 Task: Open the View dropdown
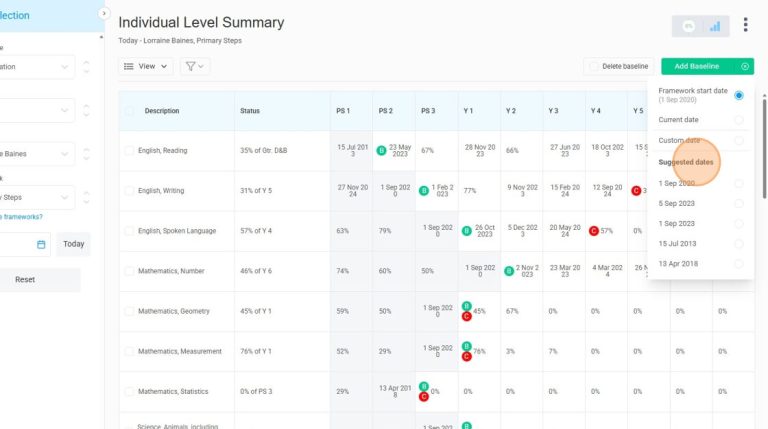(x=146, y=66)
